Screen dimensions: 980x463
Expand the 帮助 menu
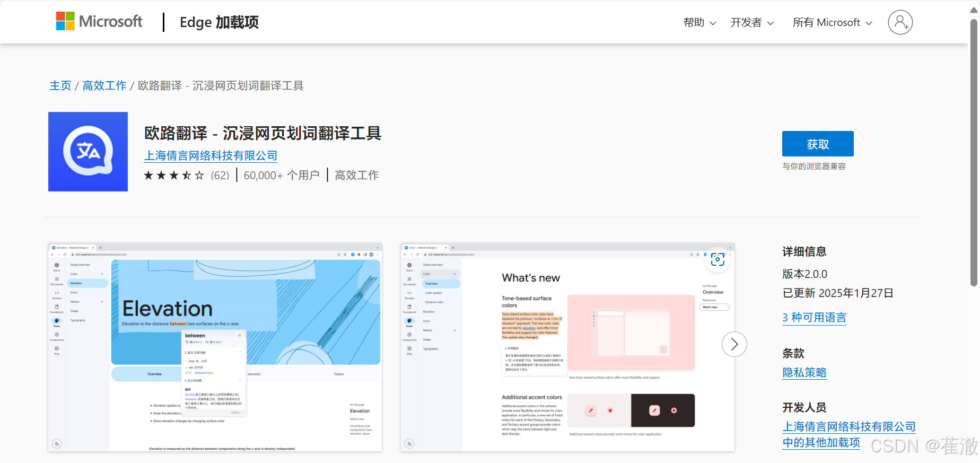click(699, 22)
